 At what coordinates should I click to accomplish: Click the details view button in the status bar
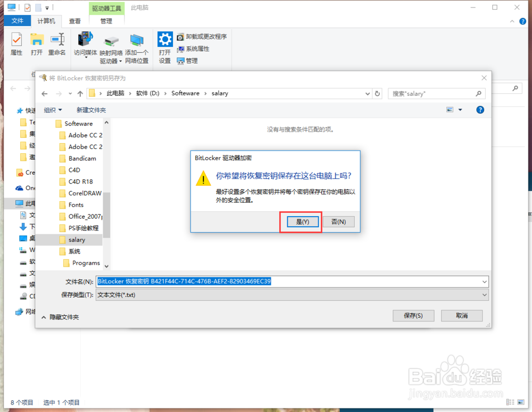510,402
